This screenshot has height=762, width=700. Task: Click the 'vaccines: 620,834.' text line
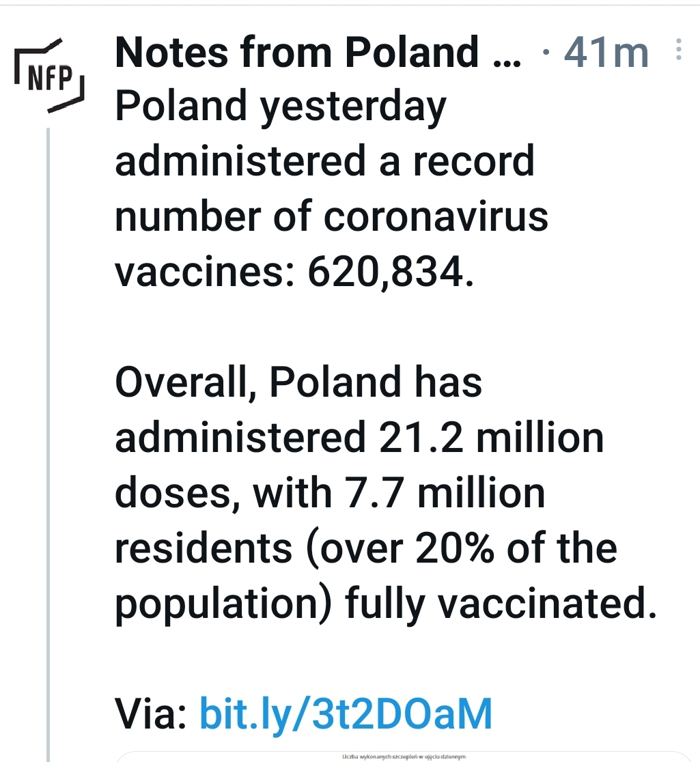click(294, 272)
